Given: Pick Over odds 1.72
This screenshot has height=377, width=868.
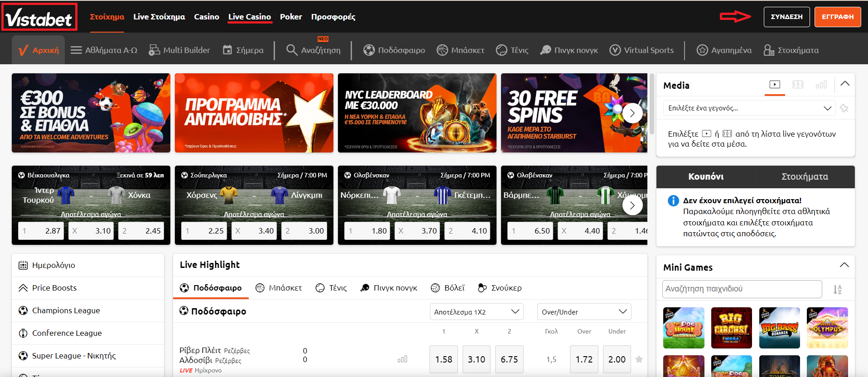Looking at the screenshot, I should click(x=584, y=359).
